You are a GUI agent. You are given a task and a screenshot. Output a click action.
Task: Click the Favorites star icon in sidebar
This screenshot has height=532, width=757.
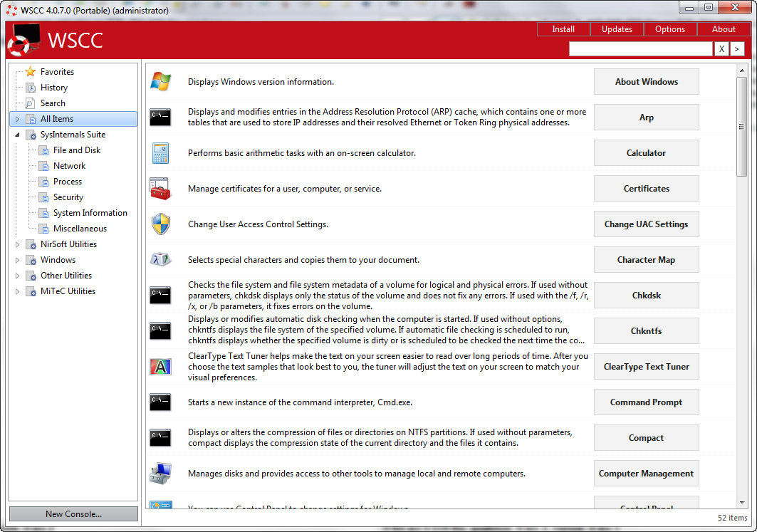(x=30, y=72)
